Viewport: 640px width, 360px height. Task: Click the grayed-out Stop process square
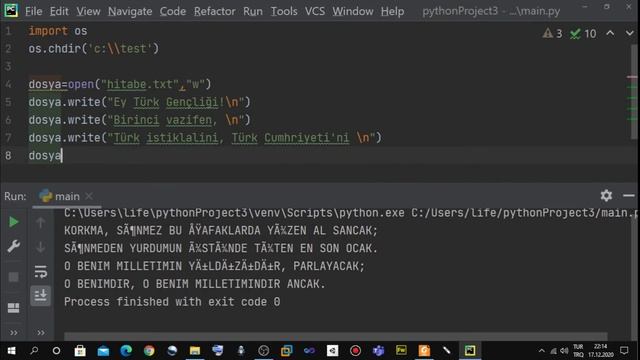[13, 277]
